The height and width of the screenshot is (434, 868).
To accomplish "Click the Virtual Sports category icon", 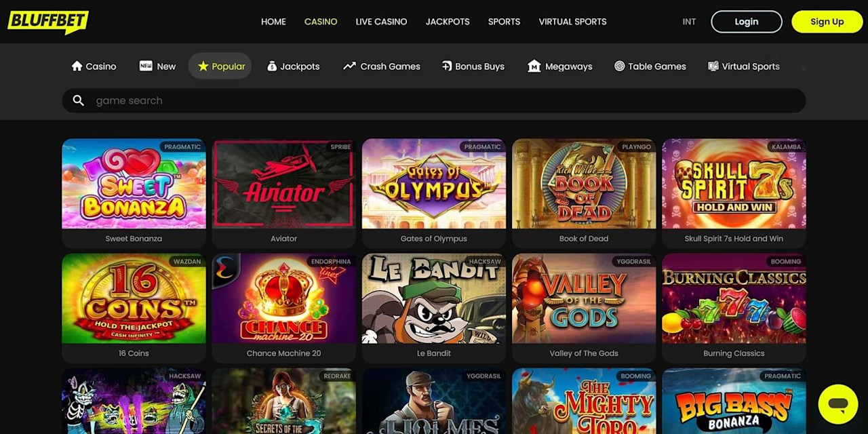I will [x=713, y=66].
